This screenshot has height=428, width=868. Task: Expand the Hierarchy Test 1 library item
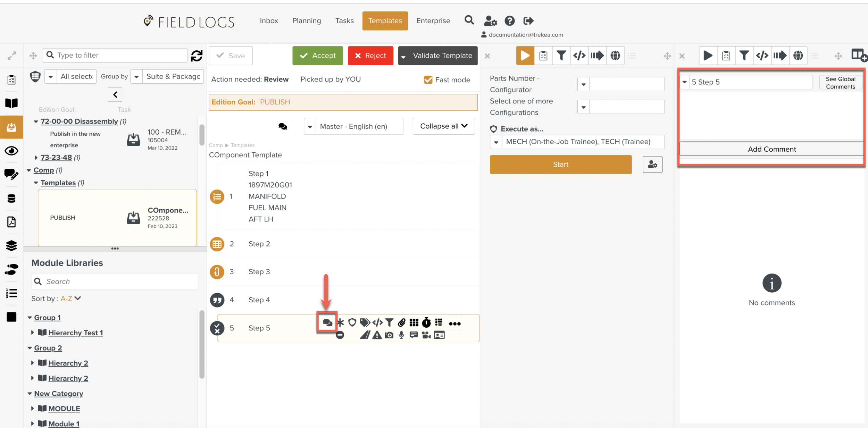(33, 333)
